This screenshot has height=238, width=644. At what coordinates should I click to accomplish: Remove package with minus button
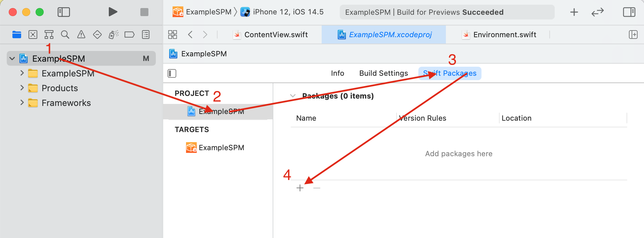point(317,188)
